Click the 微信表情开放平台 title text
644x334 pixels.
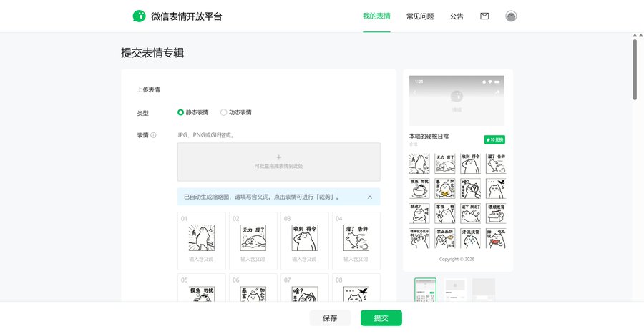(187, 16)
